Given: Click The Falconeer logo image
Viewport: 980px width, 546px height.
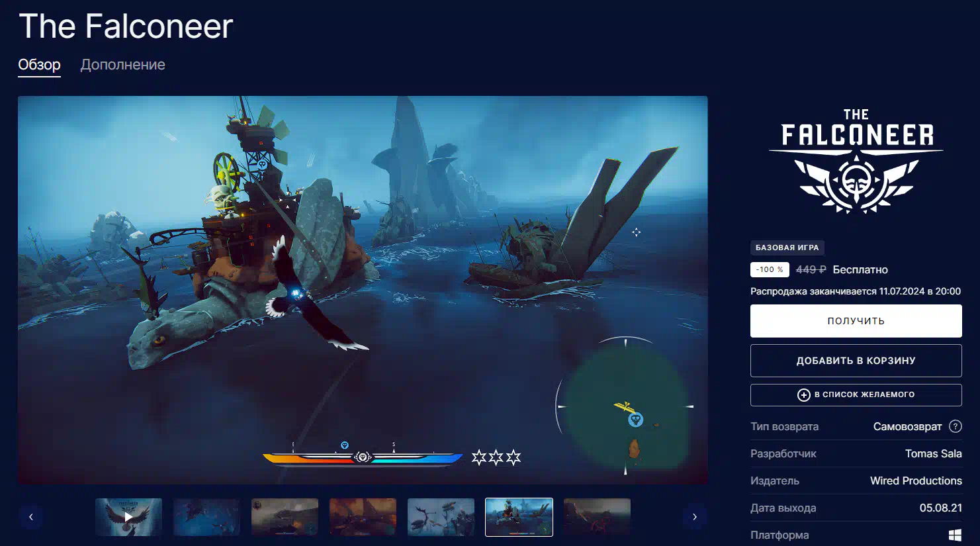Looking at the screenshot, I should [x=856, y=161].
